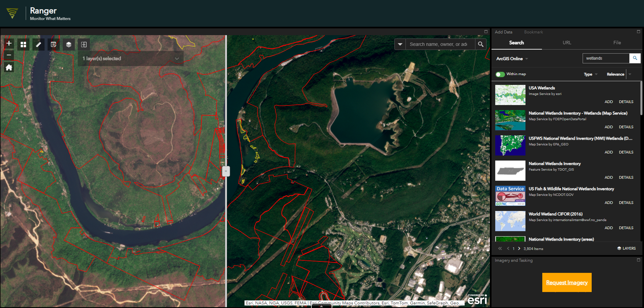Select the File tab
Screen dimensions: 644x308
click(617, 43)
